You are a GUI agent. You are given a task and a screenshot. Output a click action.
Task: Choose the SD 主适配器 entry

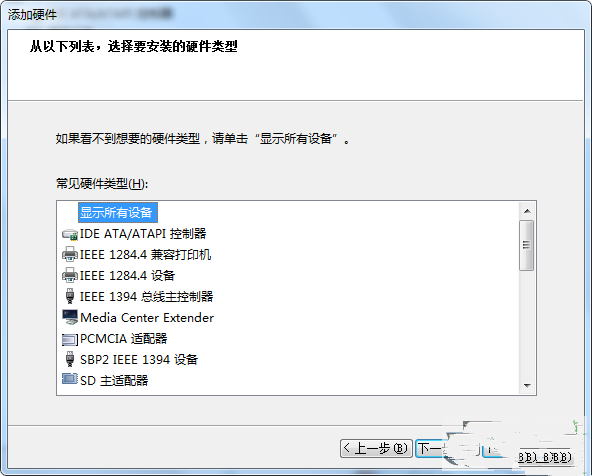(114, 380)
